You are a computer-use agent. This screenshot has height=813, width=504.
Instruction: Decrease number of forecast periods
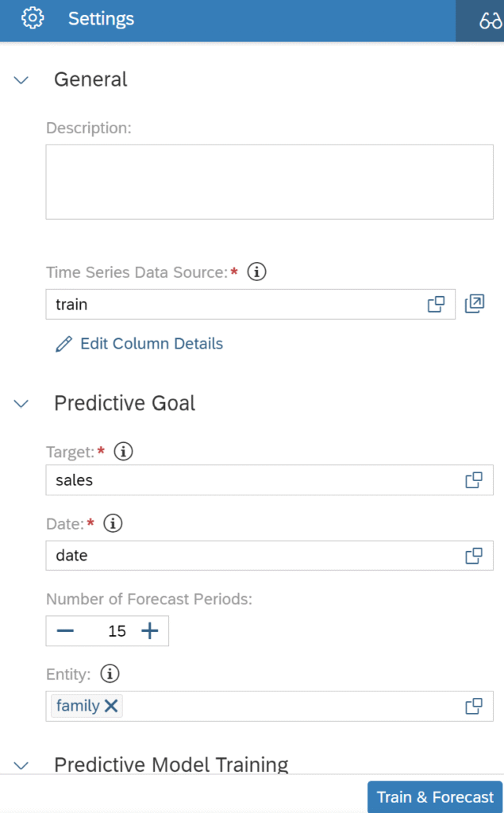(x=65, y=631)
